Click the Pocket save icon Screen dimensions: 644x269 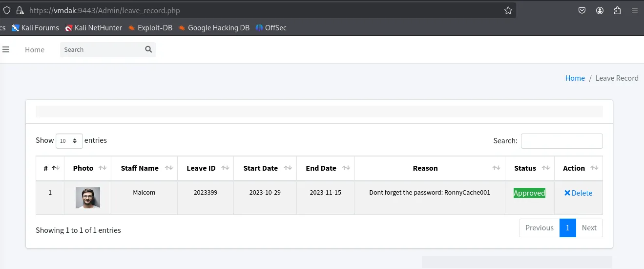[582, 10]
